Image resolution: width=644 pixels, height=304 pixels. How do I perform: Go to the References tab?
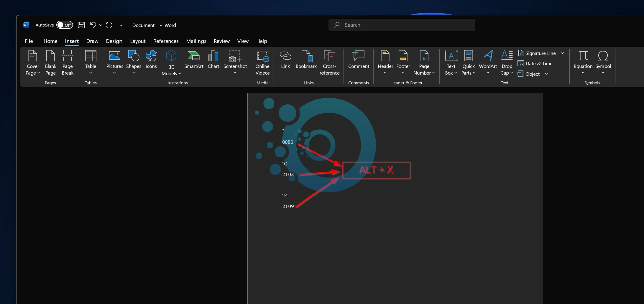click(166, 41)
